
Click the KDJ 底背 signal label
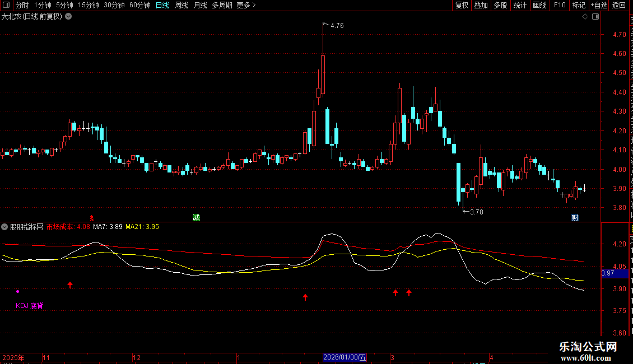tap(30, 306)
